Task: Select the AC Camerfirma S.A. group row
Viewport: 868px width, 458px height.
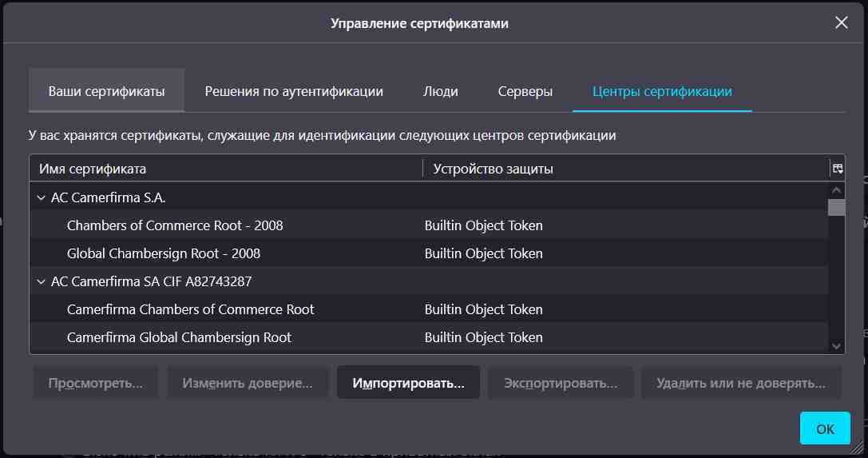Action: click(429, 197)
